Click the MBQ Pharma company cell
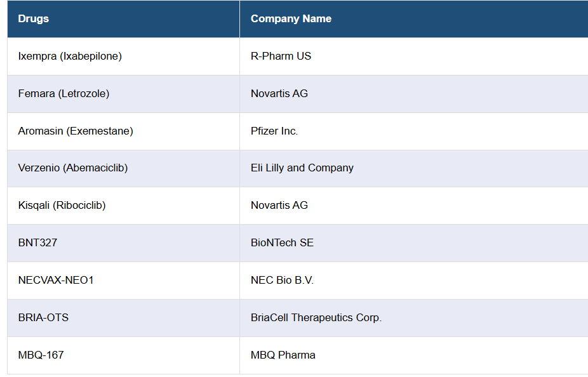This screenshot has height=377, width=588. (x=283, y=355)
